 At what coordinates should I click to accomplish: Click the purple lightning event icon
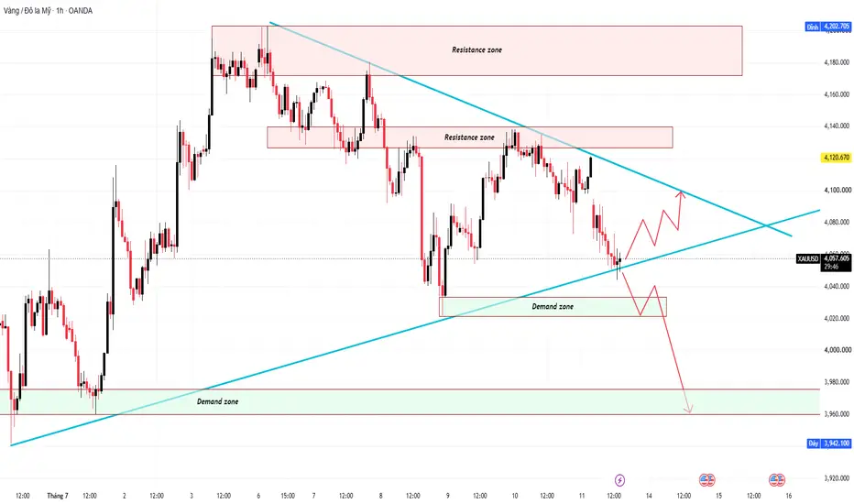pos(619,480)
